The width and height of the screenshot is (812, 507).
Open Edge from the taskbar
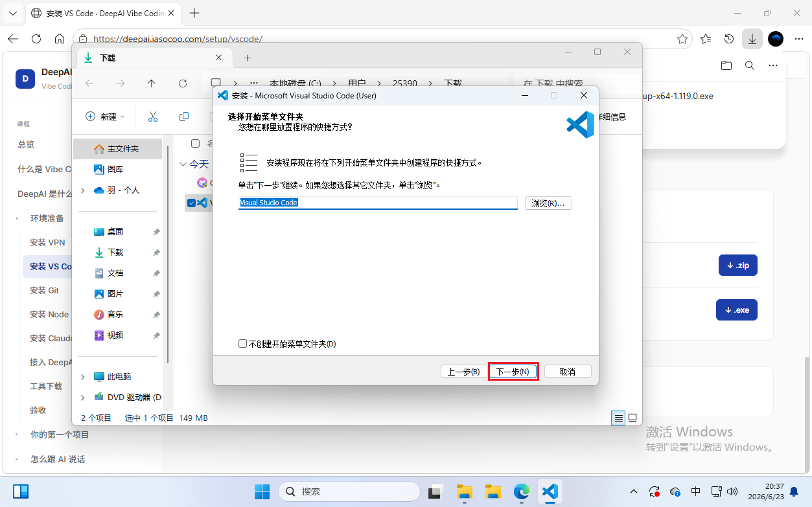(x=522, y=491)
